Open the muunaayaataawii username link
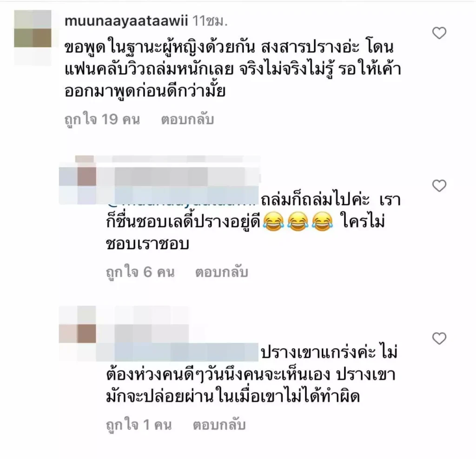476x459 pixels. pyautogui.click(x=126, y=21)
